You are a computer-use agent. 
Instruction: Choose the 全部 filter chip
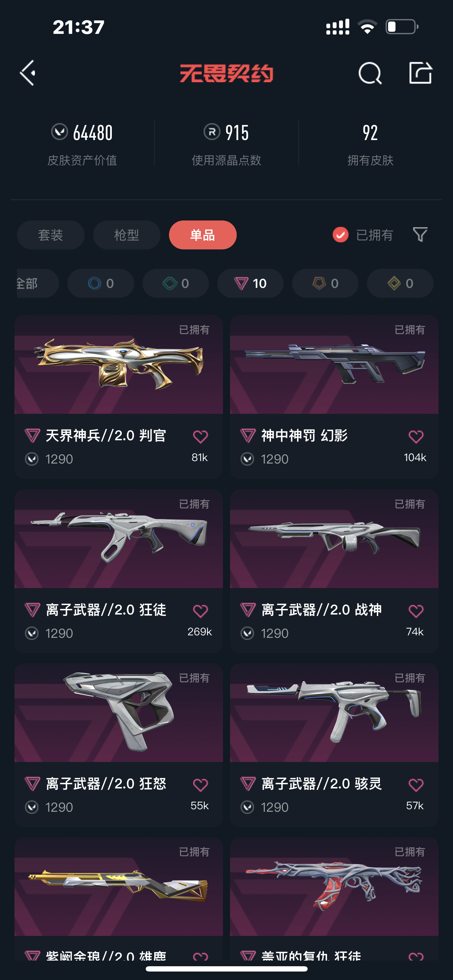(x=37, y=283)
